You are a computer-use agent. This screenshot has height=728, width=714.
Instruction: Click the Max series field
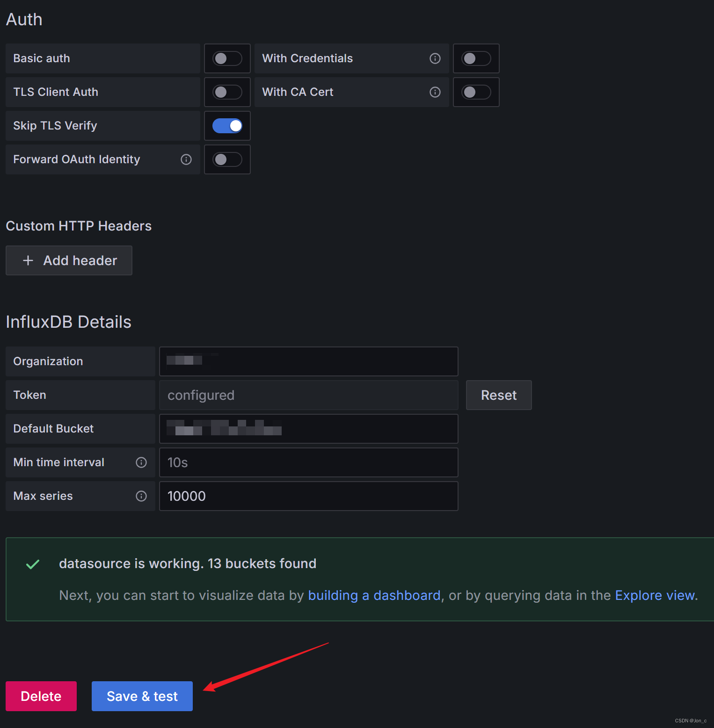click(x=309, y=496)
